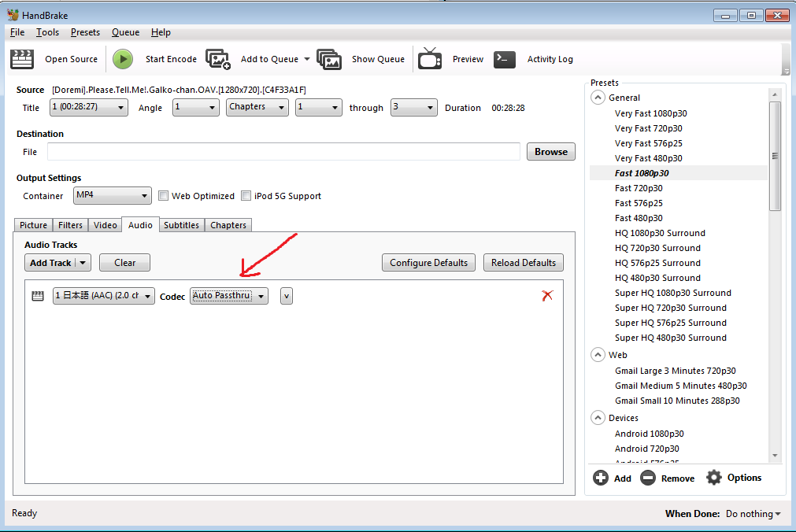Click the Add preset plus icon
This screenshot has width=796, height=532.
tap(601, 478)
